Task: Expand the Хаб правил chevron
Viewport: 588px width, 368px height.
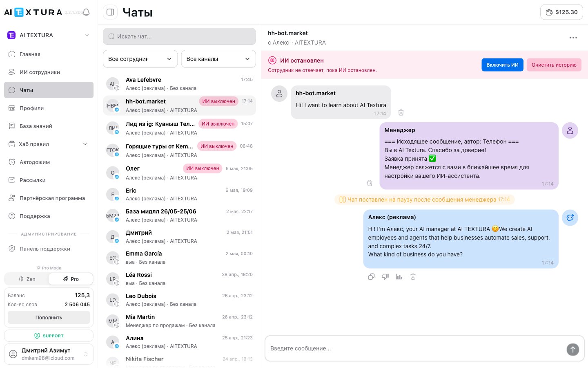Action: [x=85, y=144]
